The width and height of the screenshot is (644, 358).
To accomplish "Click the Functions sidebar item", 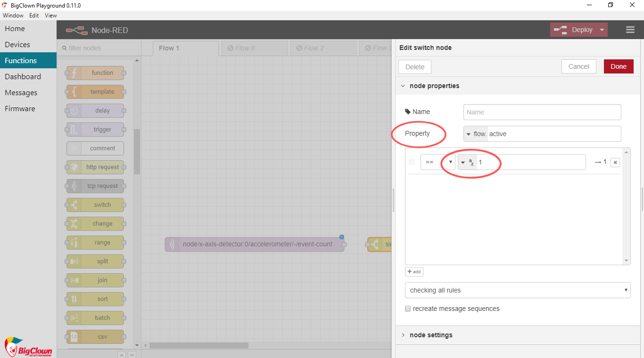I will tap(28, 61).
